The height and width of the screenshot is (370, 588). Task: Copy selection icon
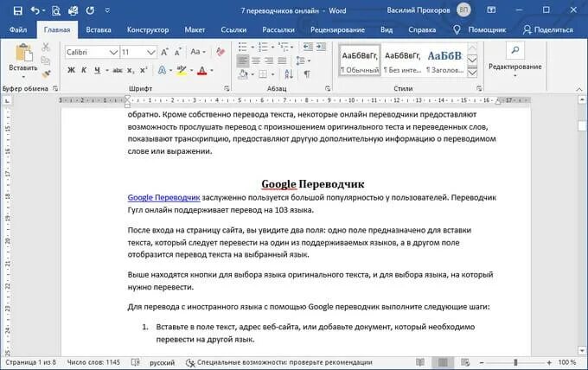[x=46, y=61]
